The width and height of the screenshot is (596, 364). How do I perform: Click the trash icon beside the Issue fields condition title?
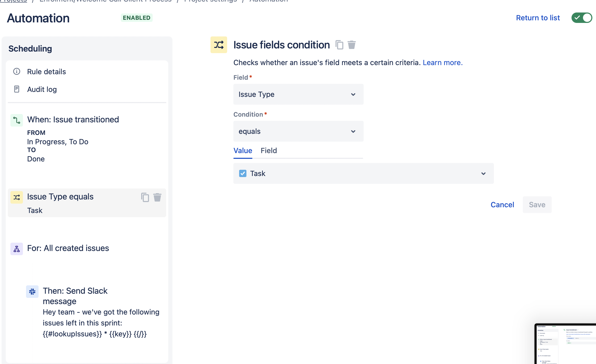351,45
